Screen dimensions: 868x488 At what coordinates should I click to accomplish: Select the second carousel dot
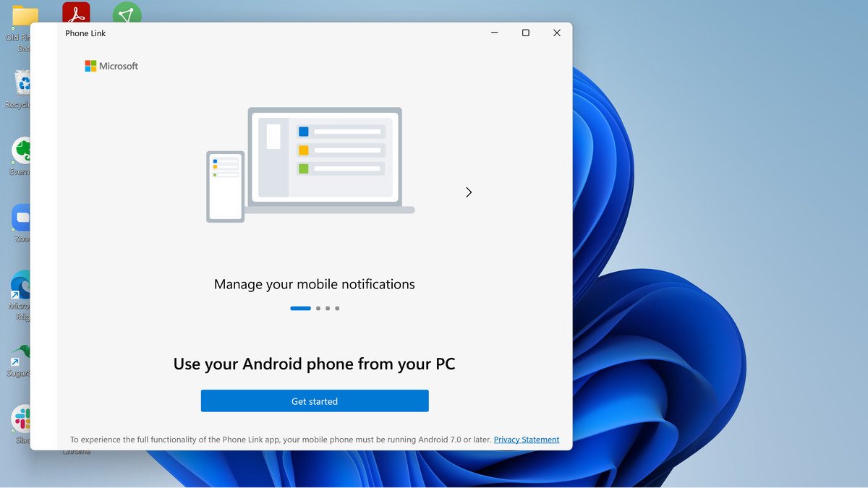click(317, 308)
